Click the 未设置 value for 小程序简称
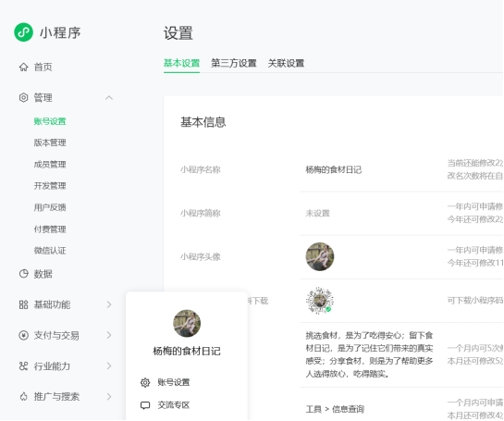This screenshot has height=421, width=504. (x=317, y=213)
